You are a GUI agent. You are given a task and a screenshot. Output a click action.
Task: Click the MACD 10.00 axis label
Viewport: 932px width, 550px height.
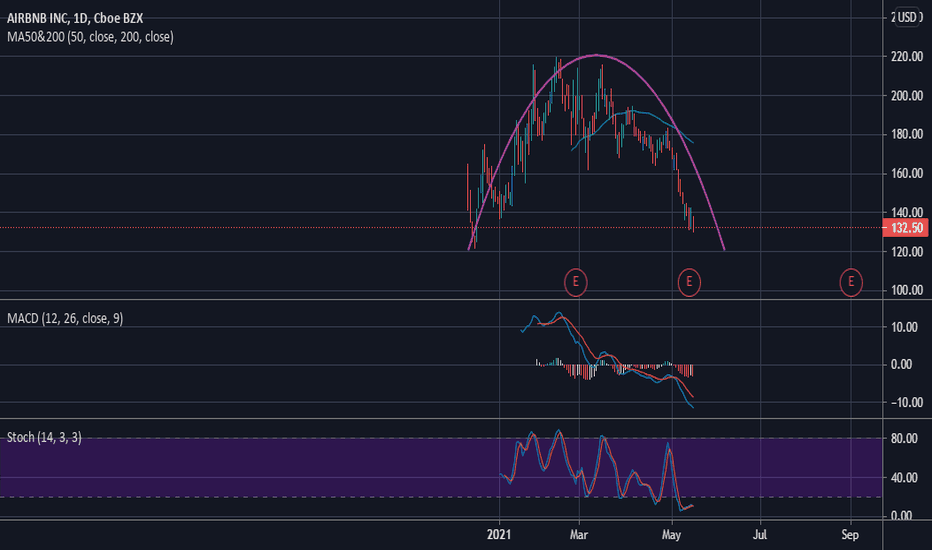tap(904, 327)
